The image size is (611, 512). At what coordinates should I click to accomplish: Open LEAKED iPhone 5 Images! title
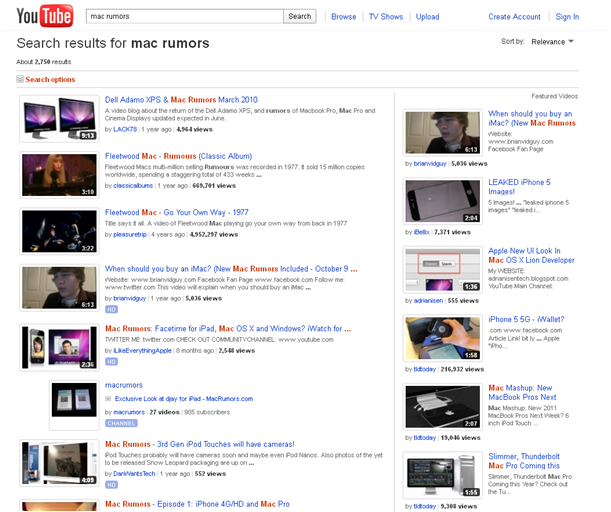(519, 187)
